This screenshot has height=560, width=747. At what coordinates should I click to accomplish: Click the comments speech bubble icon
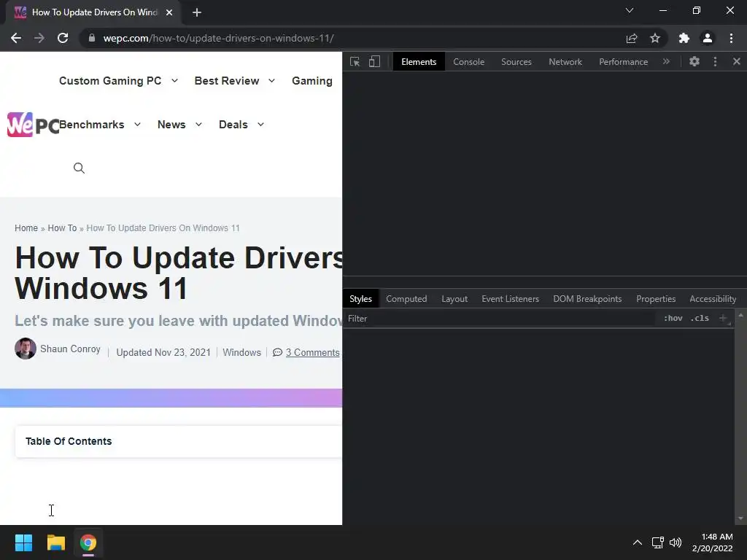point(277,352)
